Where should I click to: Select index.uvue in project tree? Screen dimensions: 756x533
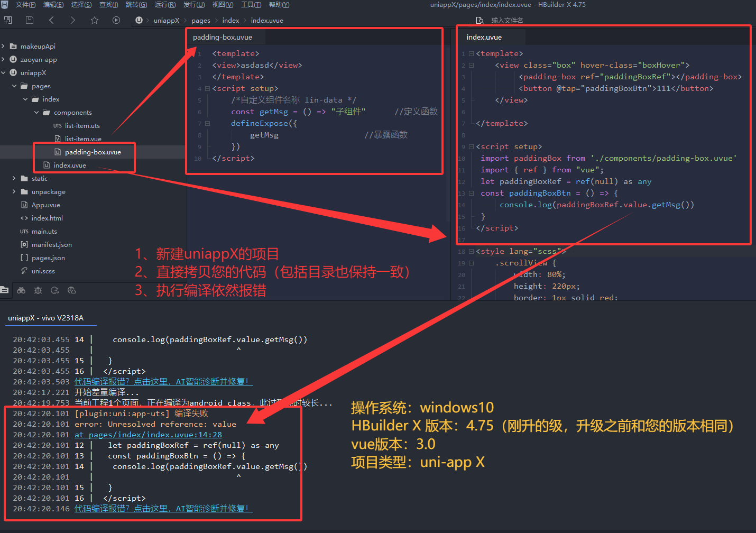pyautogui.click(x=70, y=166)
